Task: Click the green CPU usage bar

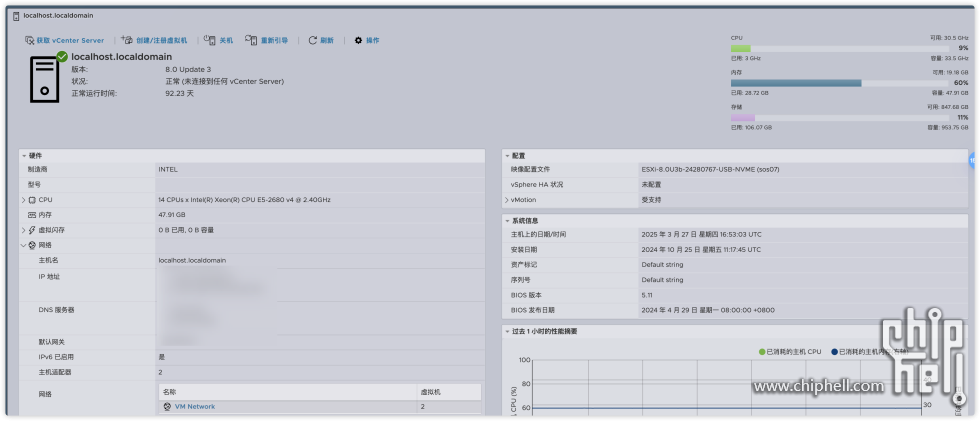Action: 741,48
